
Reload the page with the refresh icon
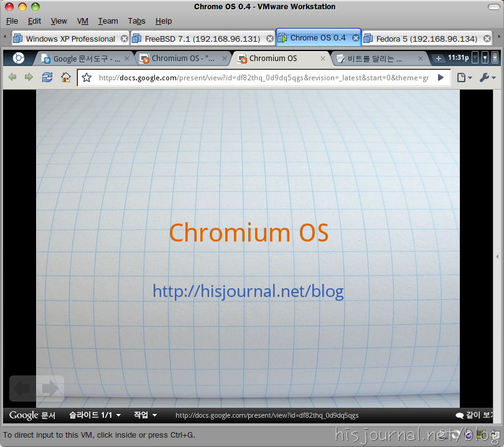tap(47, 77)
